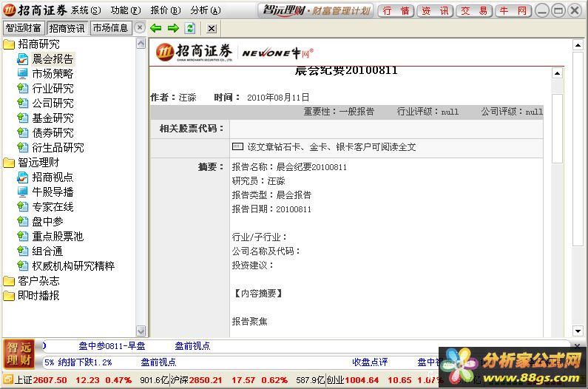Image resolution: width=588 pixels, height=389 pixels.
Task: Click icon beside 市场策略
Action: 22,73
